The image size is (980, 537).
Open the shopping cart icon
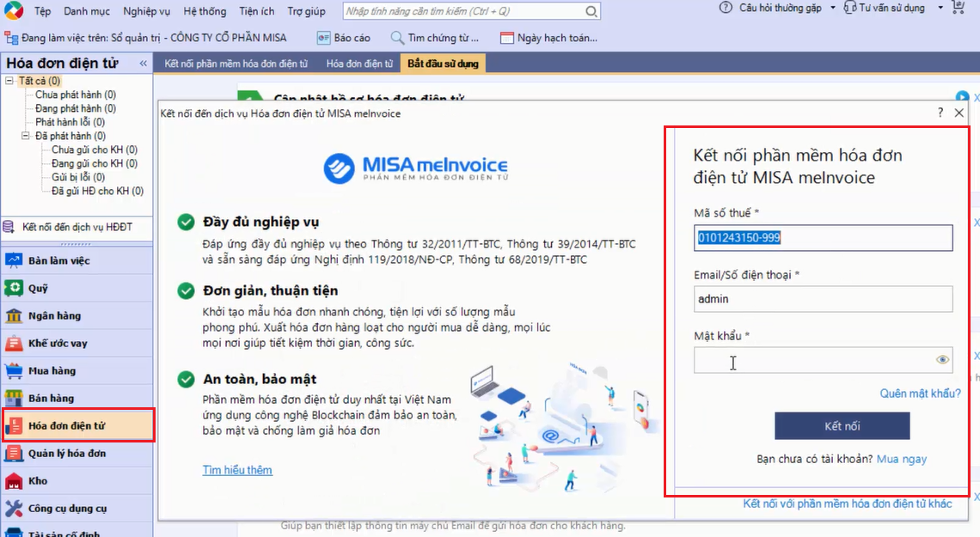click(x=958, y=8)
